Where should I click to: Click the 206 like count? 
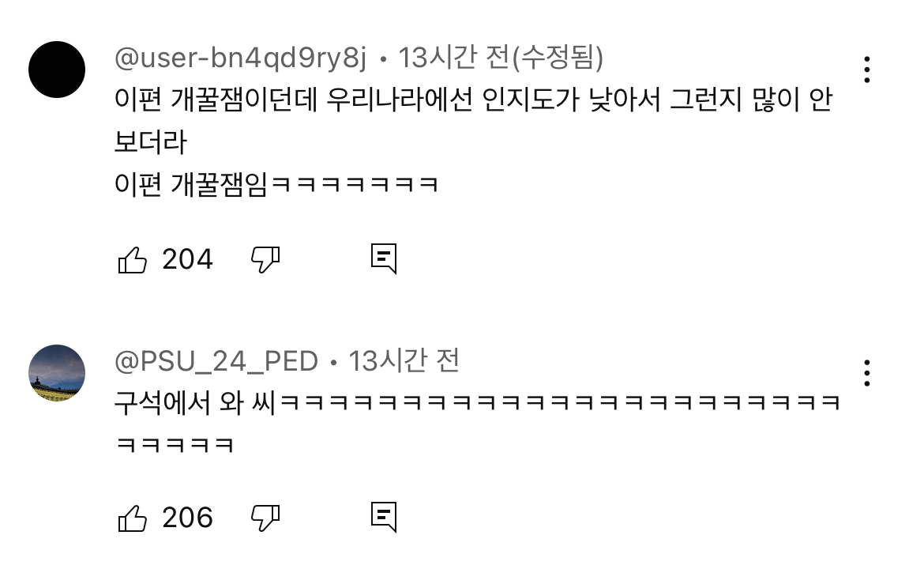tap(187, 518)
